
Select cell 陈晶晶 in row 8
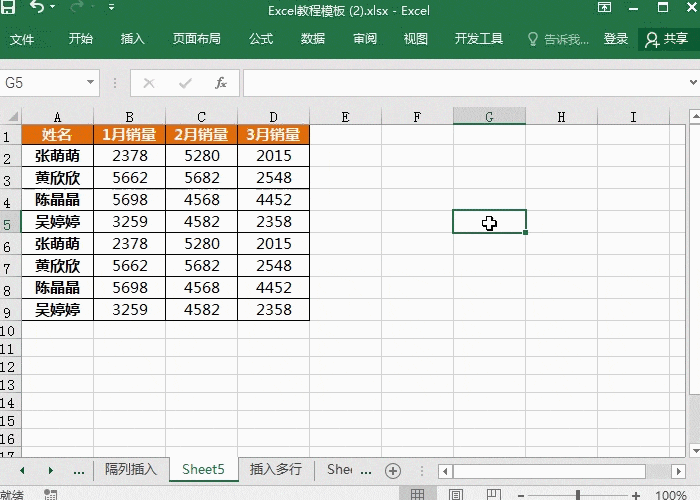(x=58, y=288)
